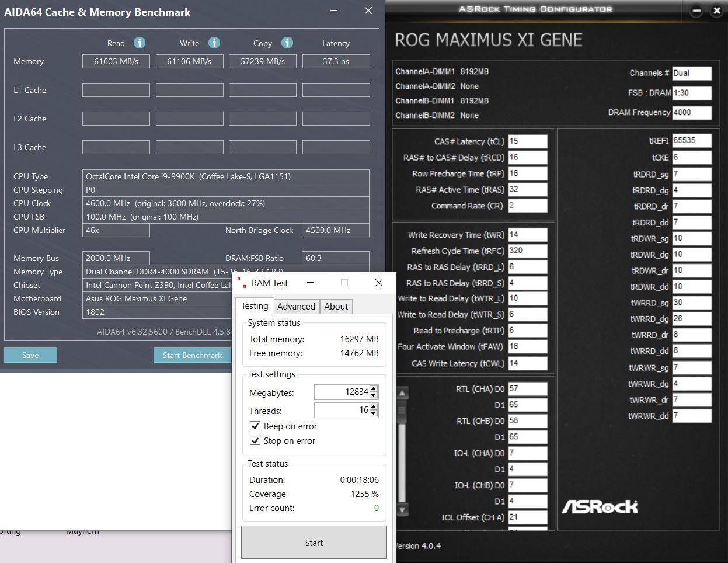Click the IOL Offset (CH A) field

pyautogui.click(x=528, y=517)
